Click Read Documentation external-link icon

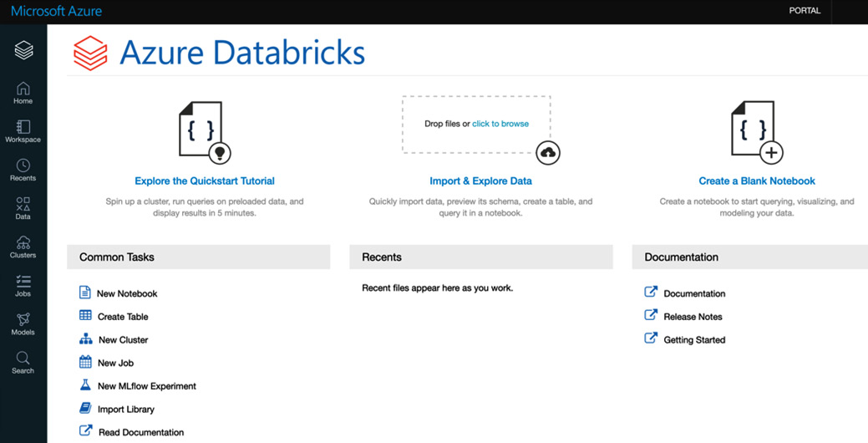(x=86, y=430)
